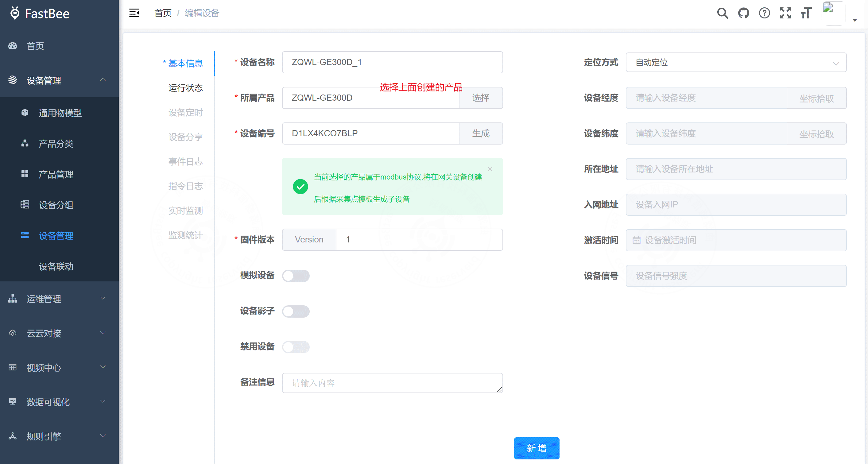Focus the 设备信号 input field
868x464 pixels.
tap(736, 276)
